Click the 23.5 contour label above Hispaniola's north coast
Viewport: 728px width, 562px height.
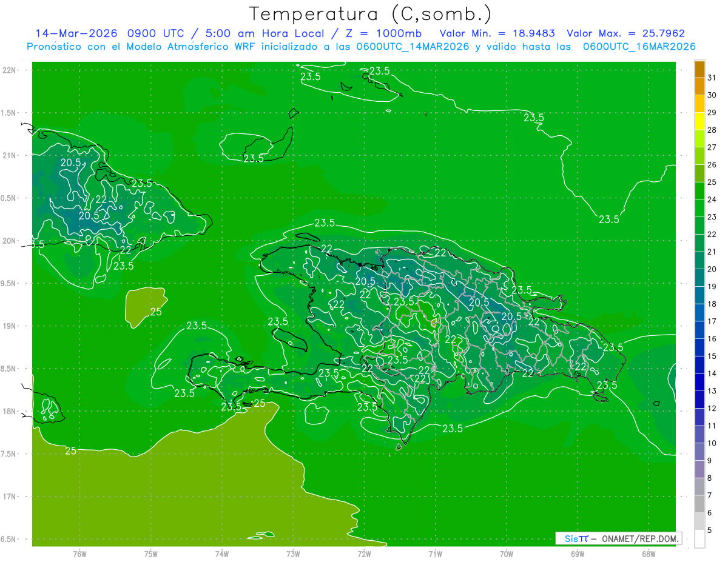tap(325, 222)
